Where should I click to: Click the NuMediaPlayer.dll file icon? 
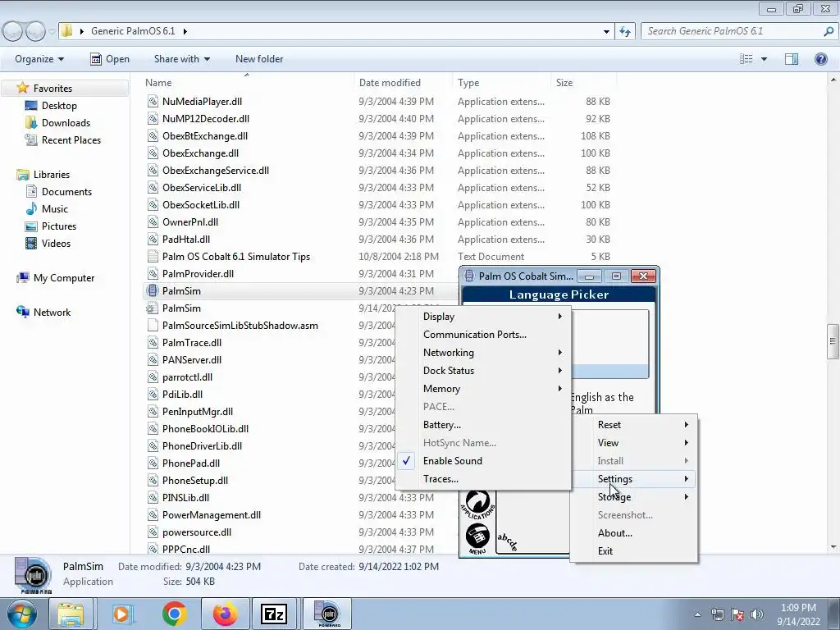(153, 101)
